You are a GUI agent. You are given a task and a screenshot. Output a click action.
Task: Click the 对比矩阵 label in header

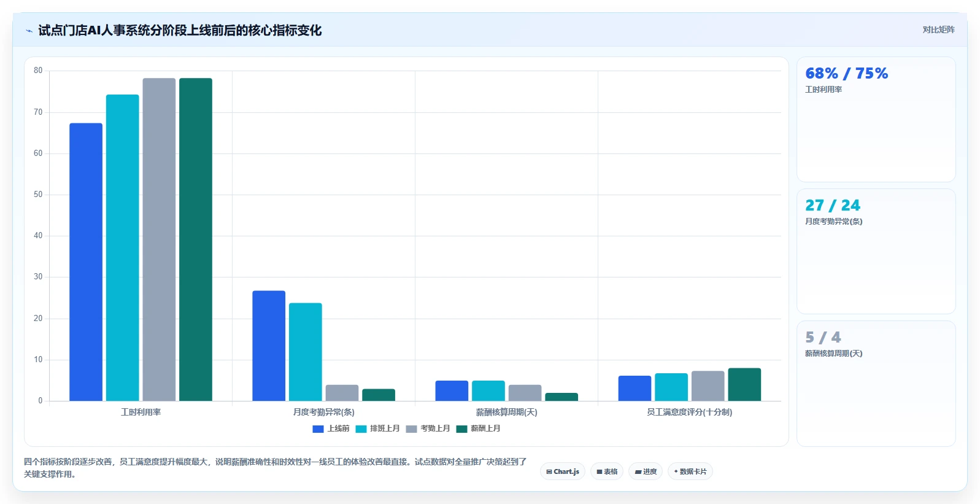938,29
